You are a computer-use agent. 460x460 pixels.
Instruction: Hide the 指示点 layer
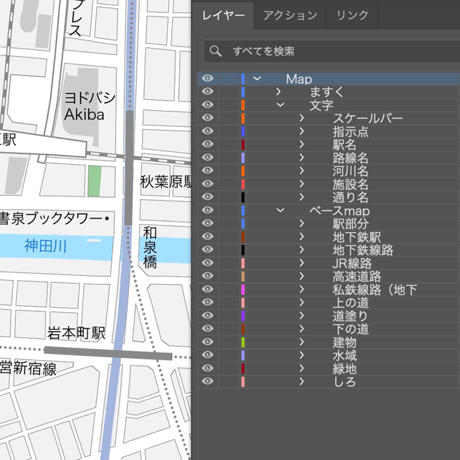pos(207,131)
